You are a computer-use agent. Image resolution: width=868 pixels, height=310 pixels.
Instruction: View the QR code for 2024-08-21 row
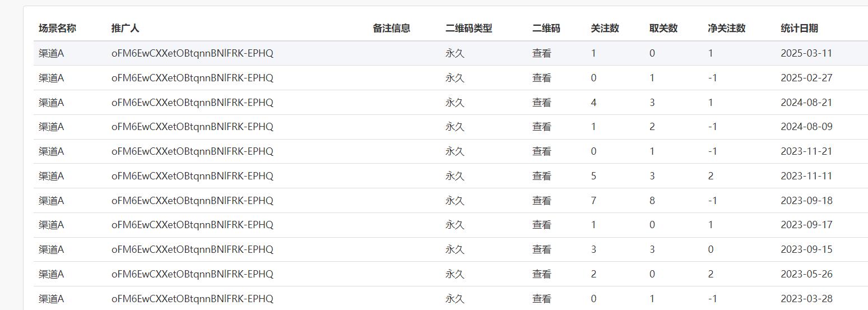(541, 103)
